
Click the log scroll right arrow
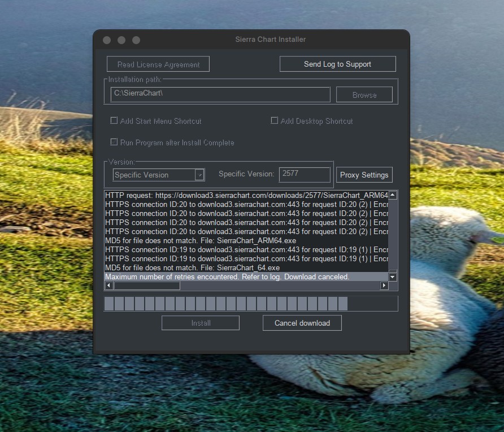[384, 286]
